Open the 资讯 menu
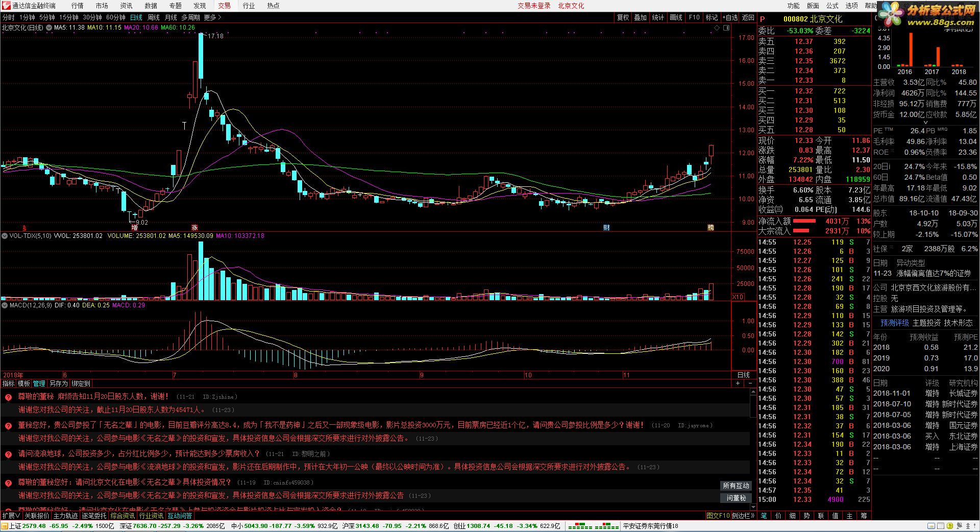 click(126, 6)
